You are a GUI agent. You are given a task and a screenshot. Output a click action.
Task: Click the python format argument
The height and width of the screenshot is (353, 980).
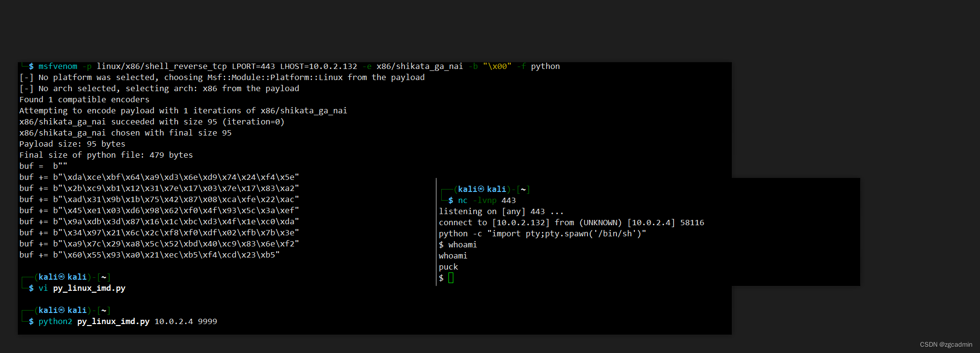[x=546, y=67]
